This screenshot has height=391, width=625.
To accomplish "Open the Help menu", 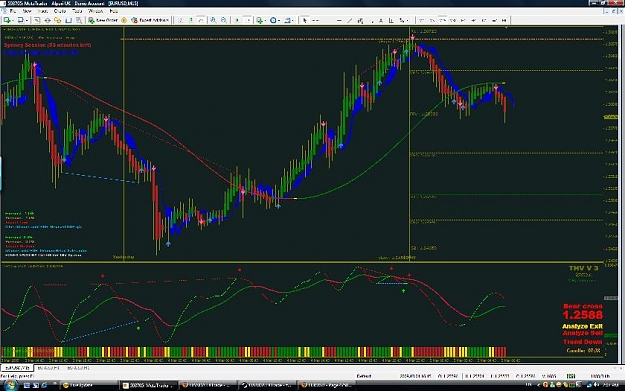I will point(114,11).
